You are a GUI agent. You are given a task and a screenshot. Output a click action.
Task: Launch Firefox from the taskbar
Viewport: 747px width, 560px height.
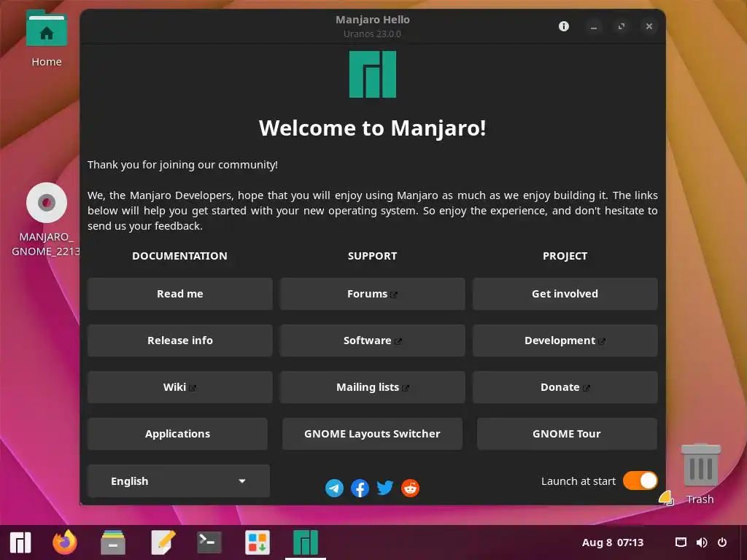pos(65,542)
